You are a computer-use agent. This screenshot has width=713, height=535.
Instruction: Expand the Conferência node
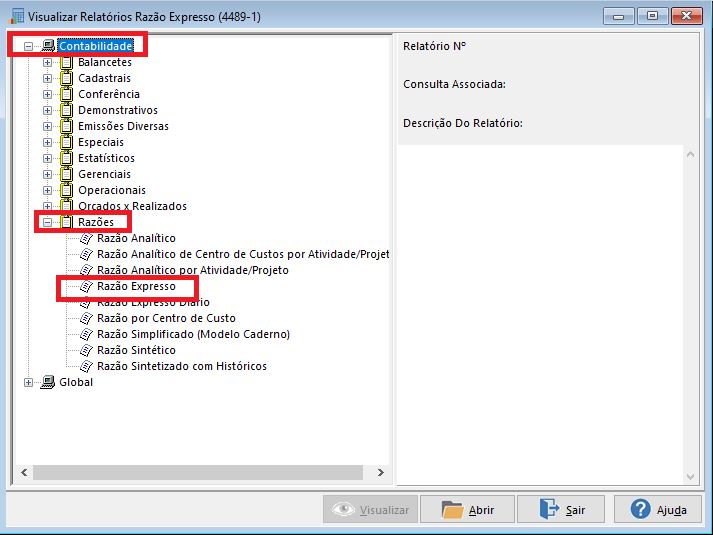pos(47,94)
